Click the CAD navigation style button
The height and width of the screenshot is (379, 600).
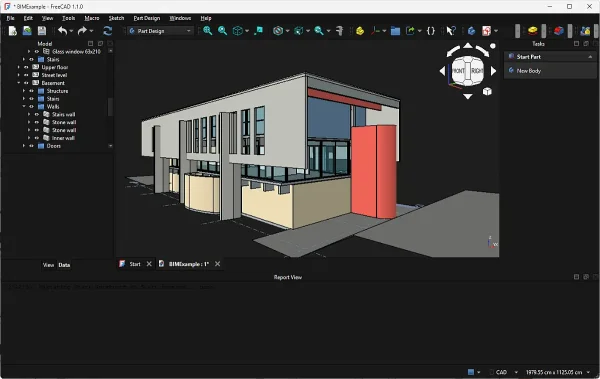coord(501,372)
